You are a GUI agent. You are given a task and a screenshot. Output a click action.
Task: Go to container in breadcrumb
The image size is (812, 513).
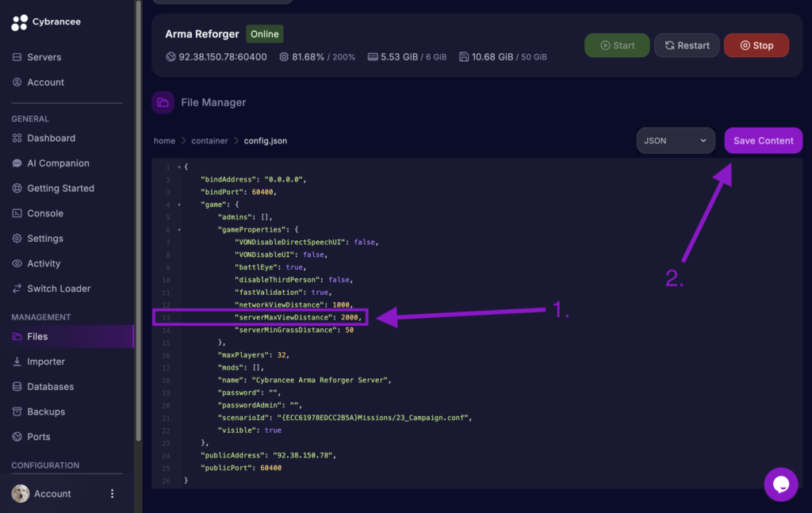[209, 141]
